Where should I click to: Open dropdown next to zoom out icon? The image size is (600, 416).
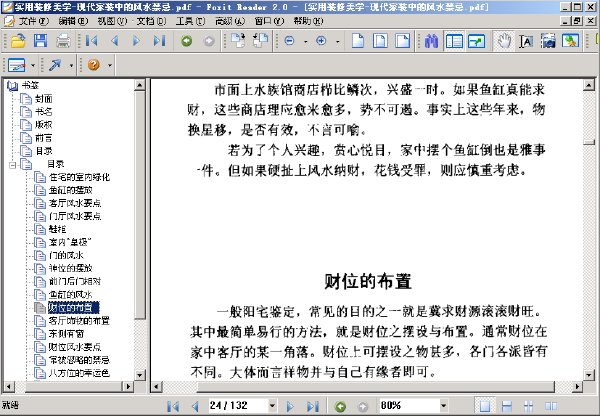[x=305, y=41]
